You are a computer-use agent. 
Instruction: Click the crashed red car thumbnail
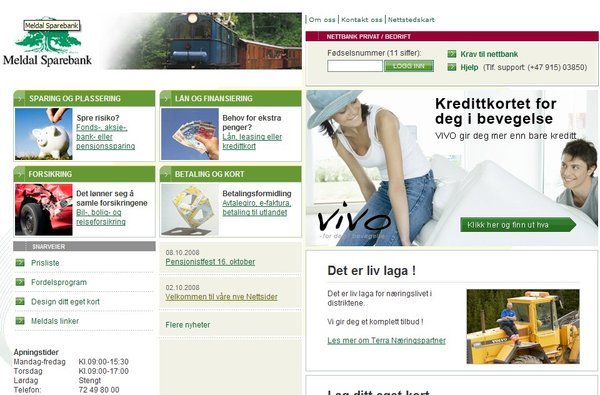coord(44,210)
